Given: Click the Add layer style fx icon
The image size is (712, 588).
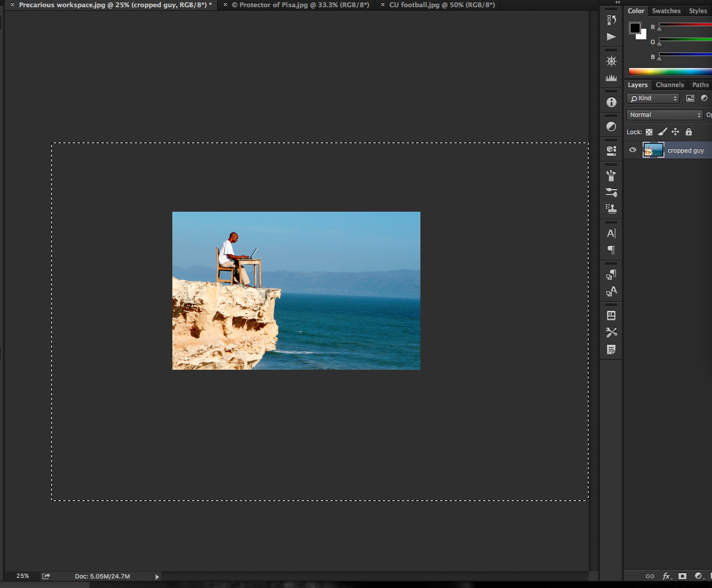Looking at the screenshot, I should pos(667,576).
